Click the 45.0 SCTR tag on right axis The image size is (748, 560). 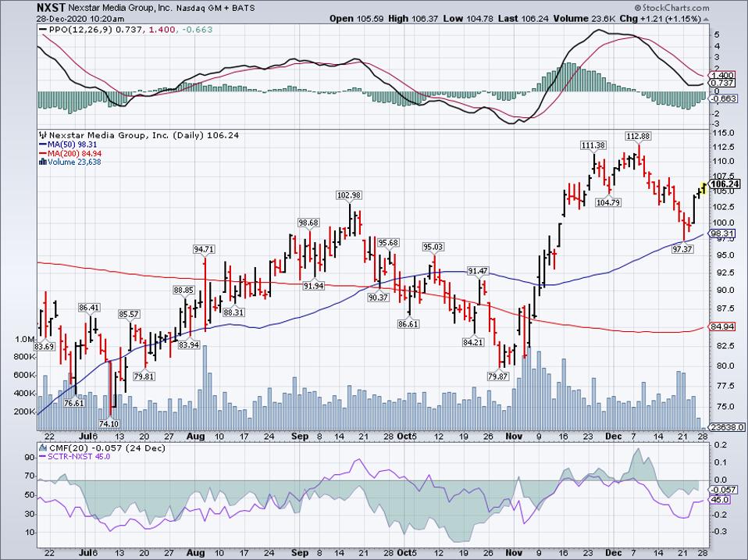720,500
